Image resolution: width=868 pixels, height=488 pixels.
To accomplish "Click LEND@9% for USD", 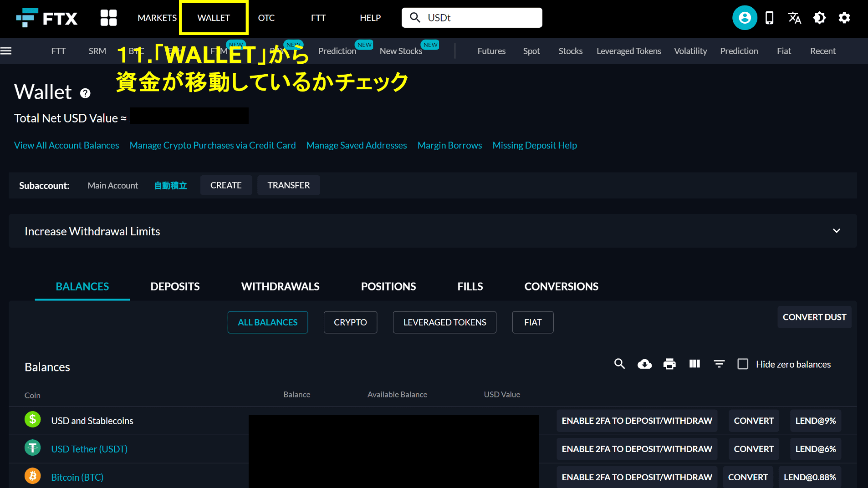I will pyautogui.click(x=816, y=421).
